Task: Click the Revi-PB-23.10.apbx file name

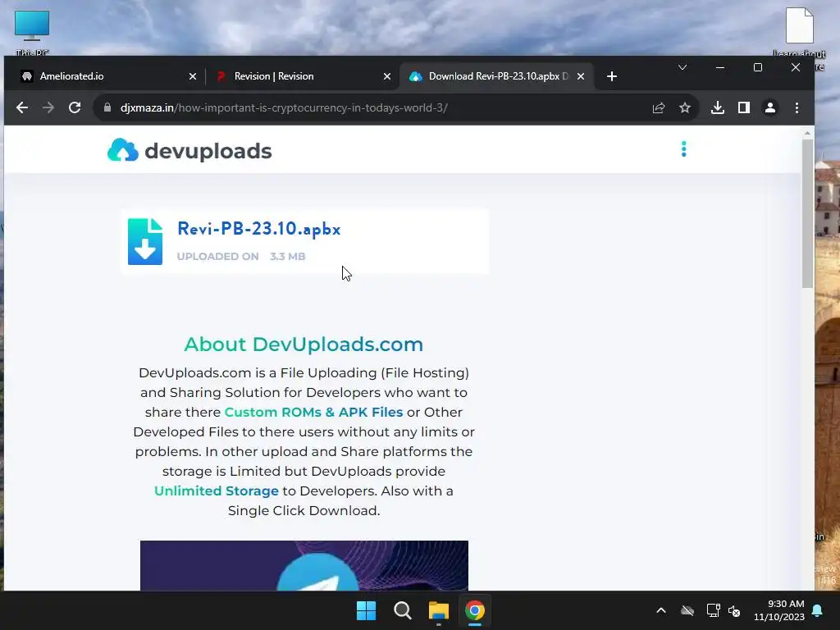Action: (258, 229)
